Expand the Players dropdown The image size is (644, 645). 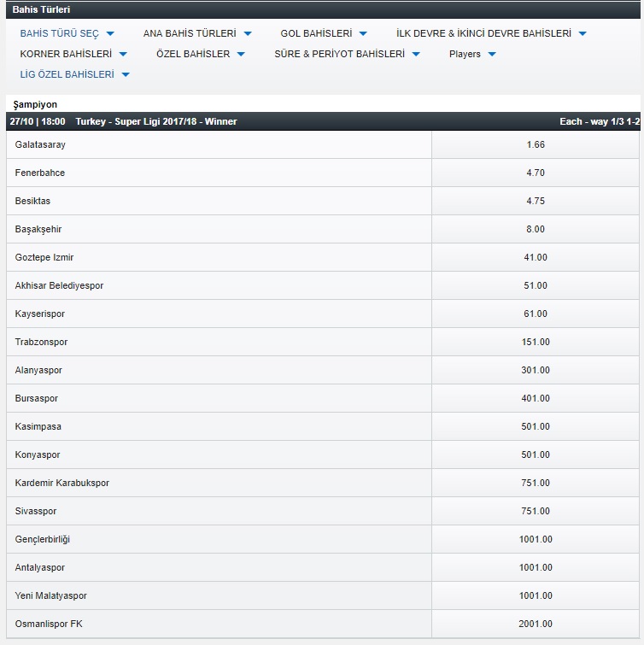click(472, 54)
